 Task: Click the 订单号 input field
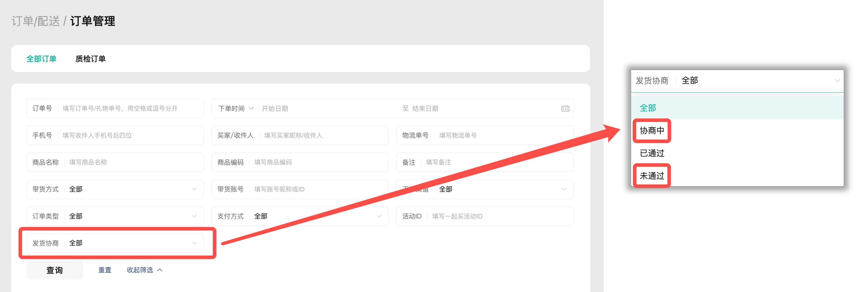point(130,108)
